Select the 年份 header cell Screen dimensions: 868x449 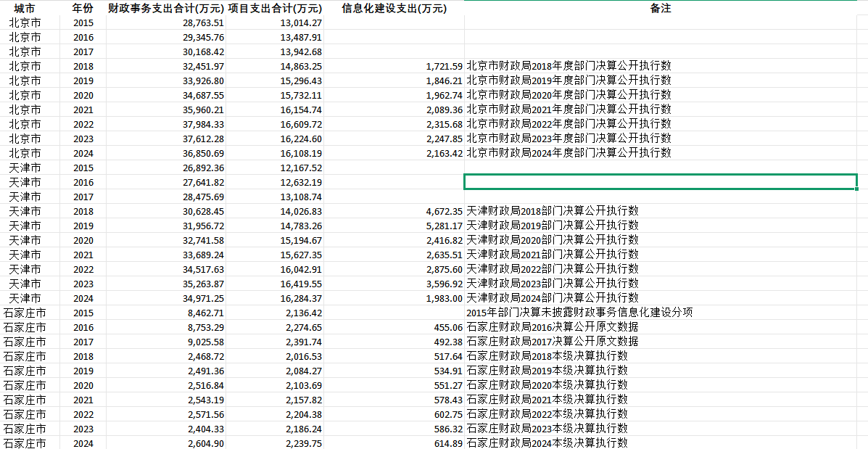[x=83, y=8]
